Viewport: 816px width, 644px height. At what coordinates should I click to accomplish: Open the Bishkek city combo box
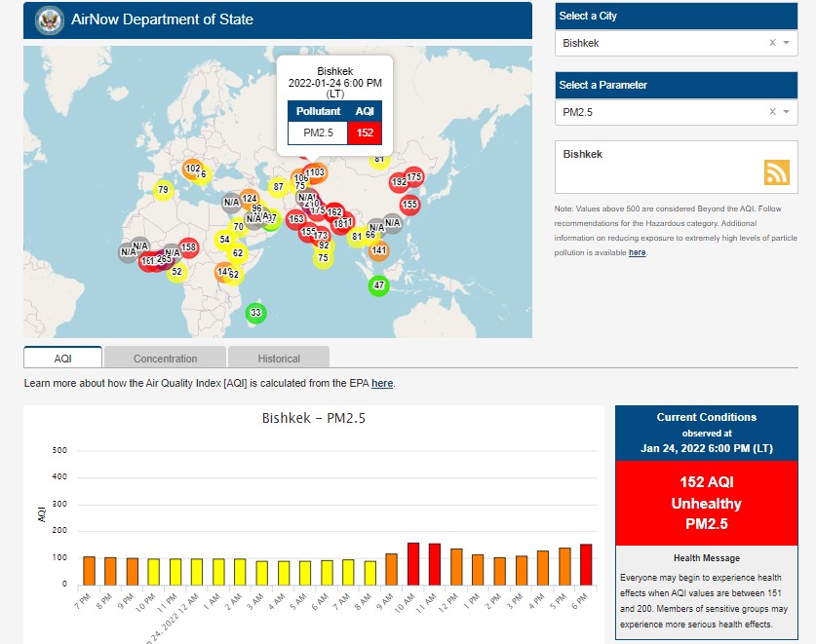[x=663, y=43]
